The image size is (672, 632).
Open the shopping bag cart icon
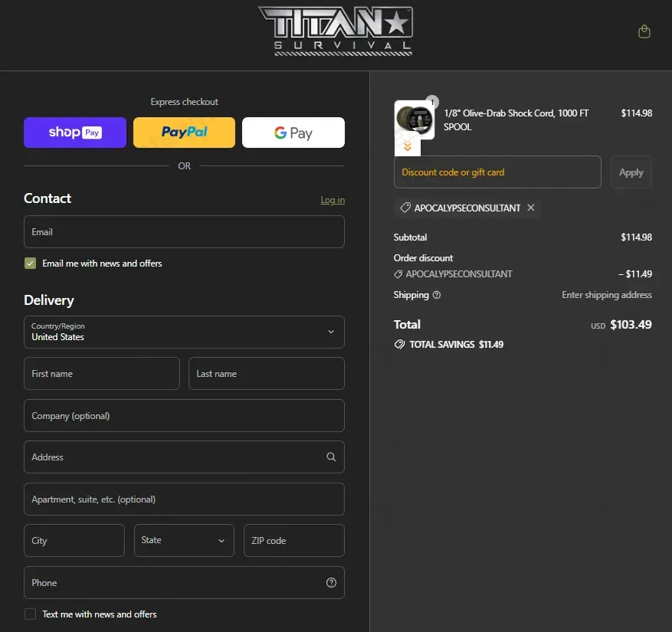tap(644, 31)
